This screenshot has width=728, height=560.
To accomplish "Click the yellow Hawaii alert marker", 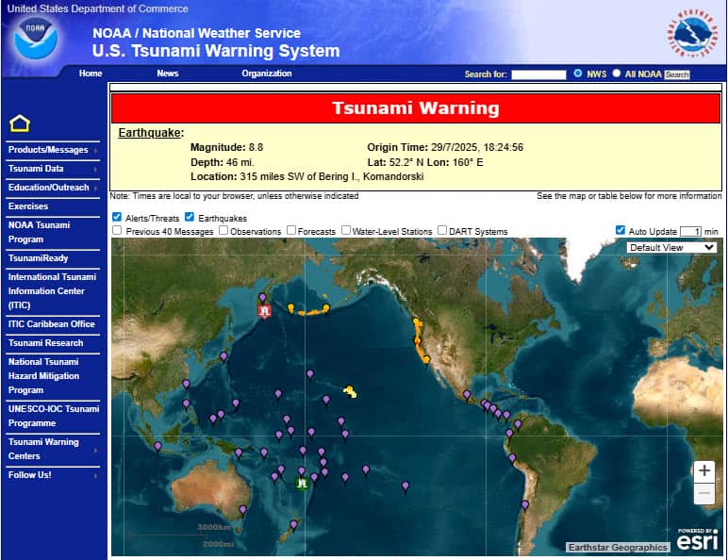I will [x=350, y=392].
